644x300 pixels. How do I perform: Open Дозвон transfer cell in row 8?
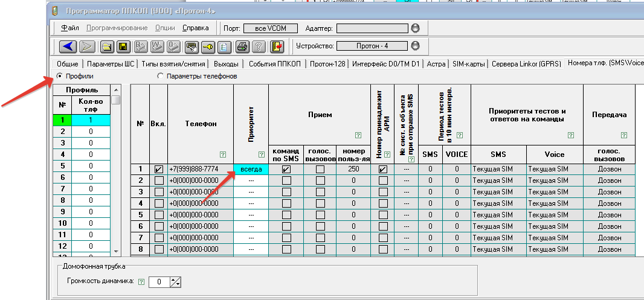click(610, 249)
